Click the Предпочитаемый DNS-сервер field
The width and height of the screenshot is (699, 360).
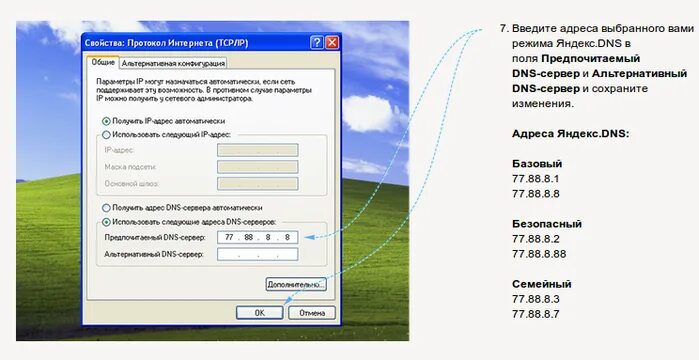point(258,237)
